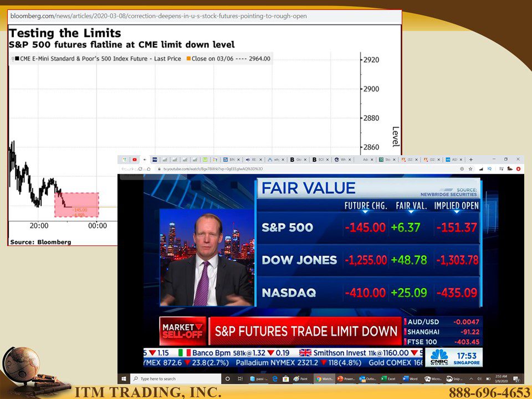Screen dimensions: 532x399
Task: Click the 'Source: Bloomberg' text
Action: [x=40, y=242]
